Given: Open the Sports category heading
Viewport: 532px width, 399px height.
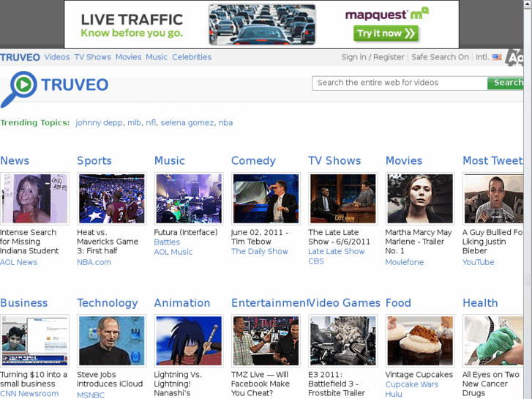Looking at the screenshot, I should [x=94, y=160].
